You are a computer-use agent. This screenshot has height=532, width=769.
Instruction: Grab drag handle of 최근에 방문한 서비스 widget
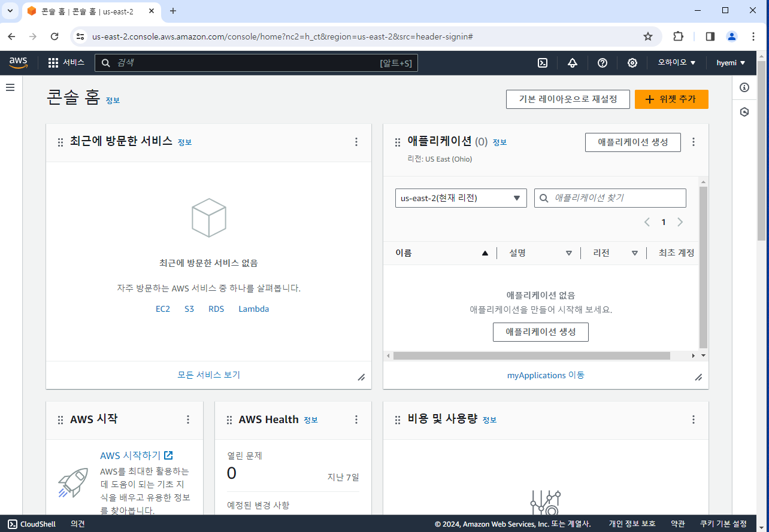click(60, 142)
